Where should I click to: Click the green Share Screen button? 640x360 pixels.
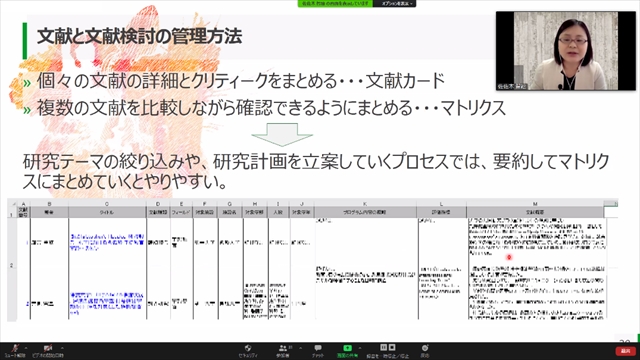point(347,351)
